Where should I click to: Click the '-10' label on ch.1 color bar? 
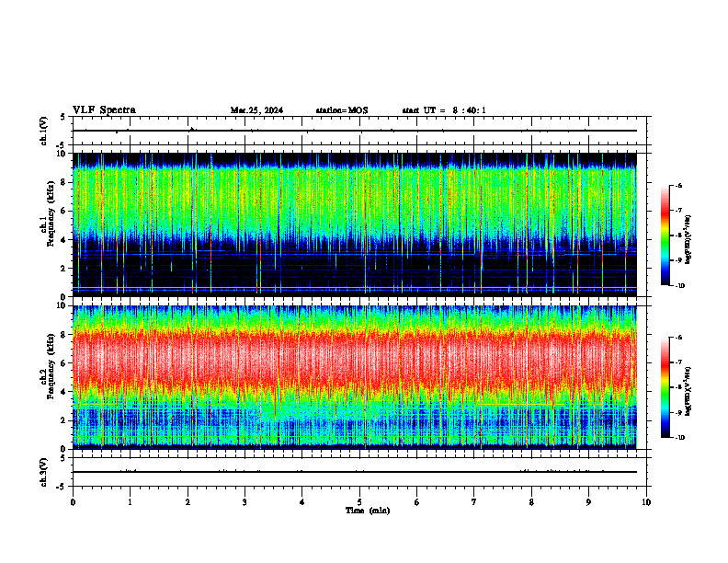coord(679,286)
